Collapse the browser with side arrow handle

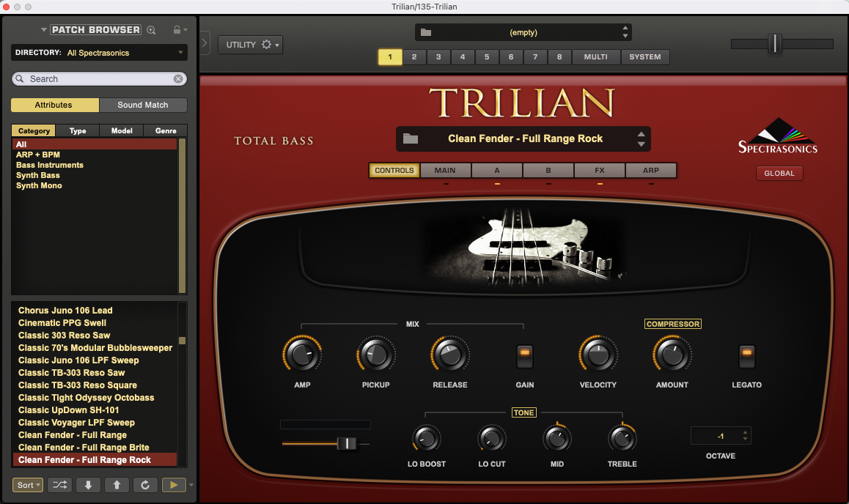[x=205, y=42]
